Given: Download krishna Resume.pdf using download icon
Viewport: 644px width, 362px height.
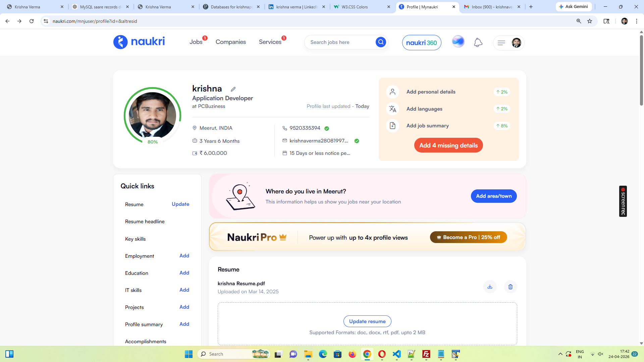Looking at the screenshot, I should tap(490, 287).
